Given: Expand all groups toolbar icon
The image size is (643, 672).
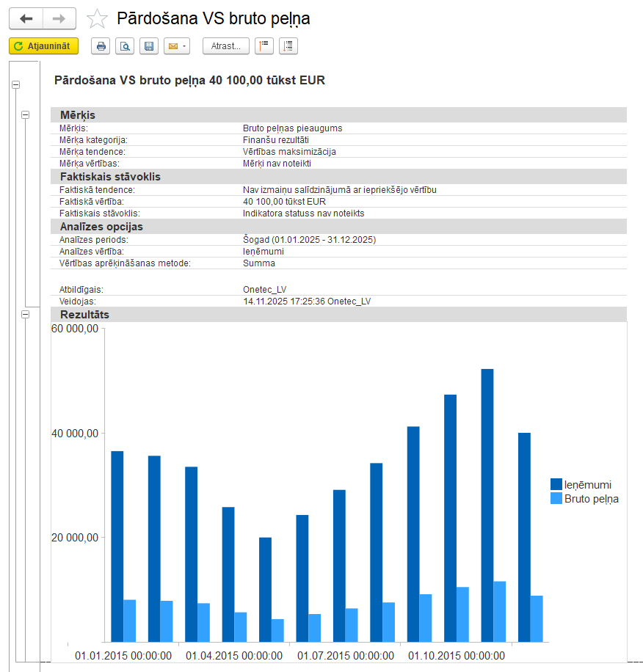Looking at the screenshot, I should (x=288, y=46).
